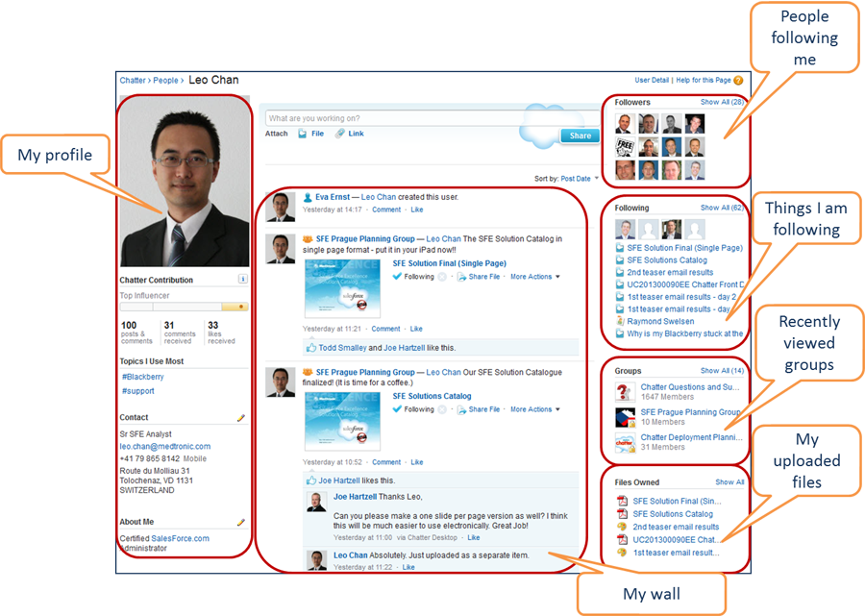Click Chatter Contribution info icon
865x616 pixels.
tap(242, 280)
